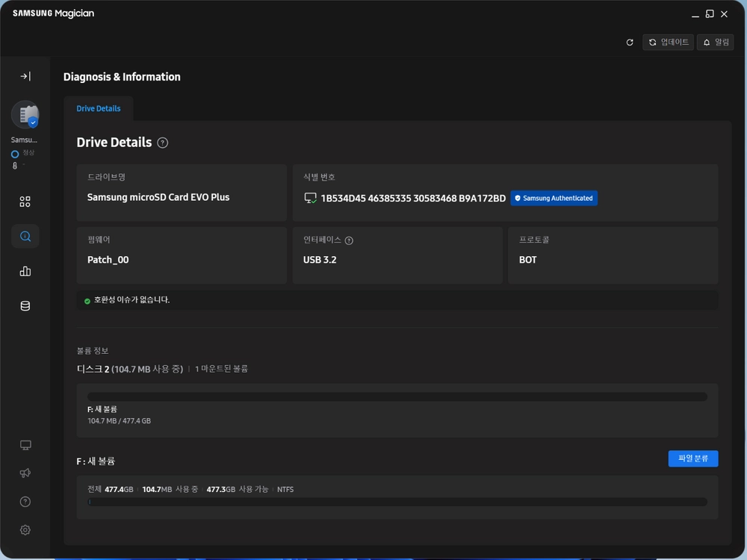Screen dimensions: 747x560
Task: Restore down the Samsung Magician window
Action: 710,14
